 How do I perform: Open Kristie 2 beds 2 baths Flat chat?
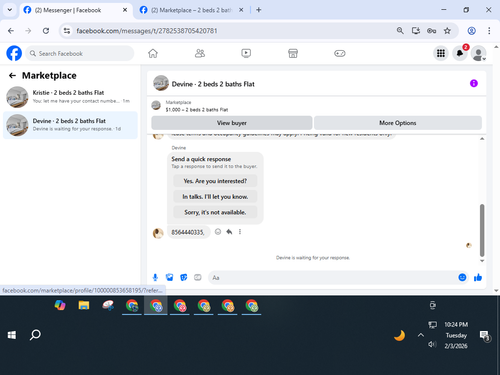tap(70, 97)
